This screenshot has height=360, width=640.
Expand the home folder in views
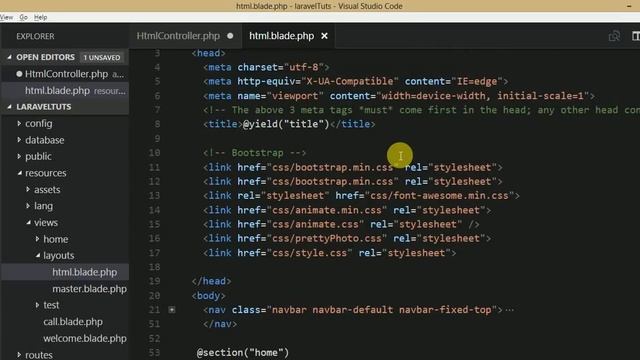coord(37,239)
